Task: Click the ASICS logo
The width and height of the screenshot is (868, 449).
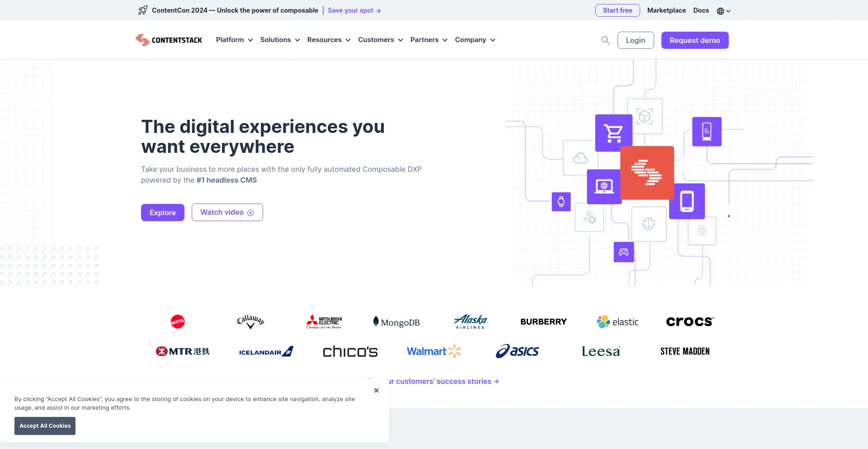Action: [517, 351]
